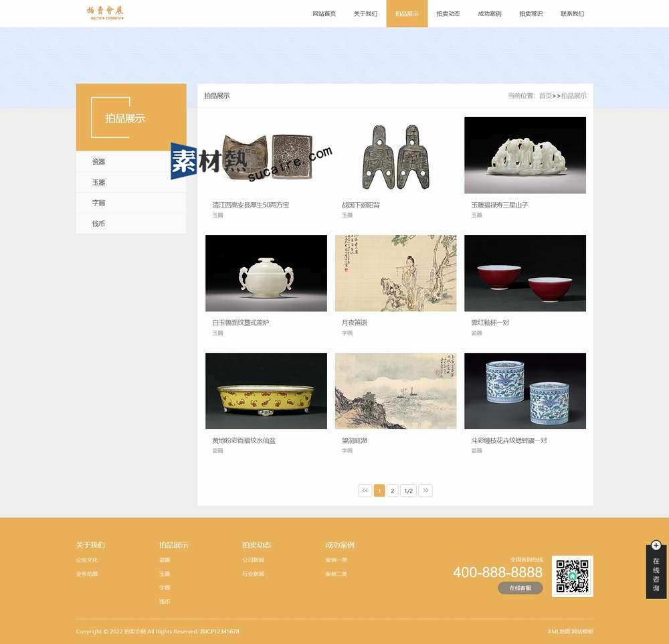Jump to page 2 in pagination
The width and height of the screenshot is (669, 644).
pos(393,491)
